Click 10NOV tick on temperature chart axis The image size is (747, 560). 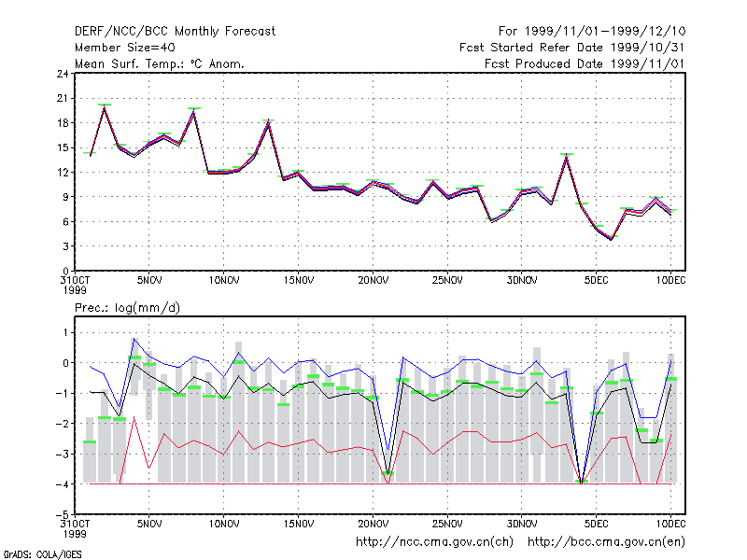click(x=224, y=281)
